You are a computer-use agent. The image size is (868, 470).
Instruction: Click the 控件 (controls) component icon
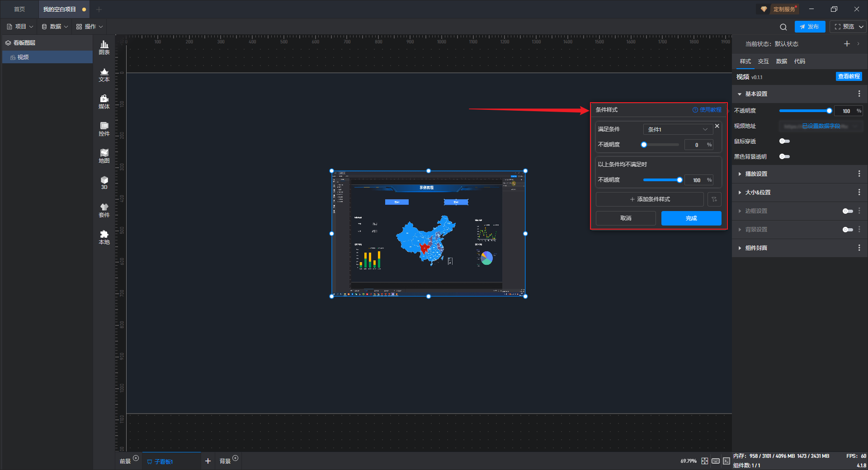point(104,129)
